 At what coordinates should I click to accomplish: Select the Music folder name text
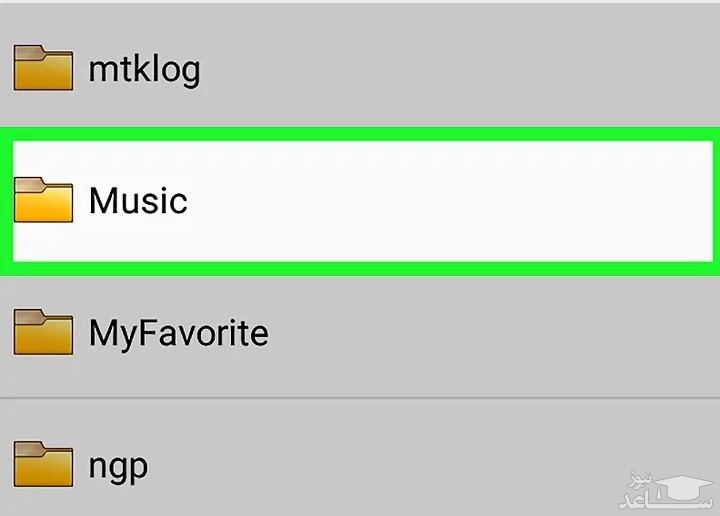[138, 200]
